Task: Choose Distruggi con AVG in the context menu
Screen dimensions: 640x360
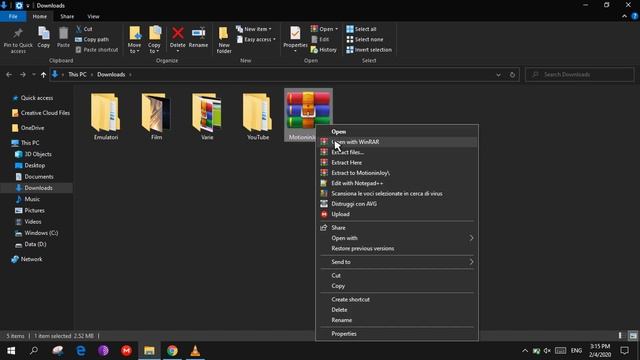Action: (x=397, y=204)
